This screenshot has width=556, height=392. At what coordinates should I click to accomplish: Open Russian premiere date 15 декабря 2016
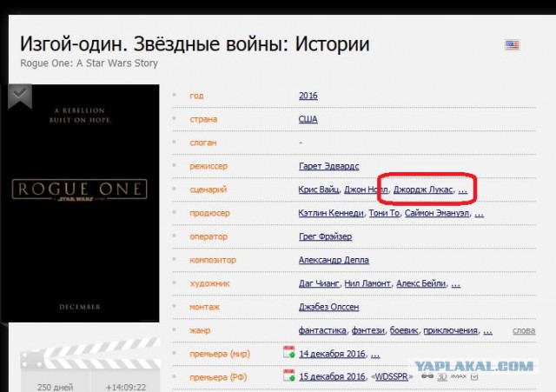pos(332,376)
